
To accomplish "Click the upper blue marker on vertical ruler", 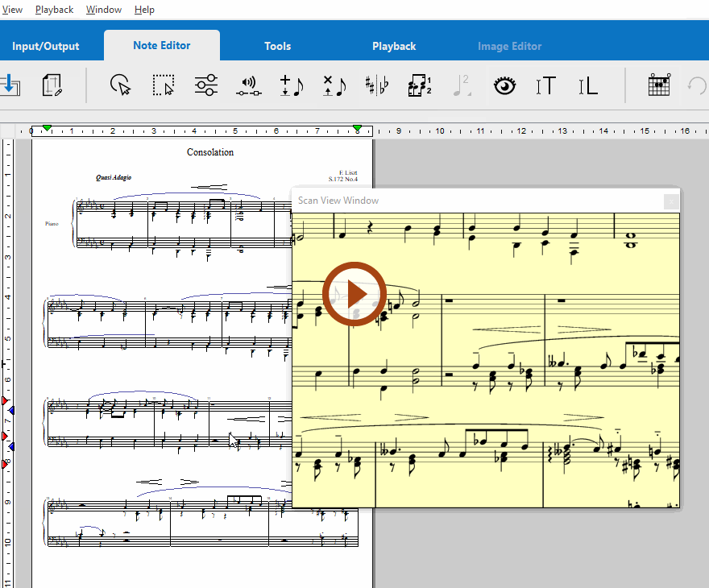I will pos(11,410).
